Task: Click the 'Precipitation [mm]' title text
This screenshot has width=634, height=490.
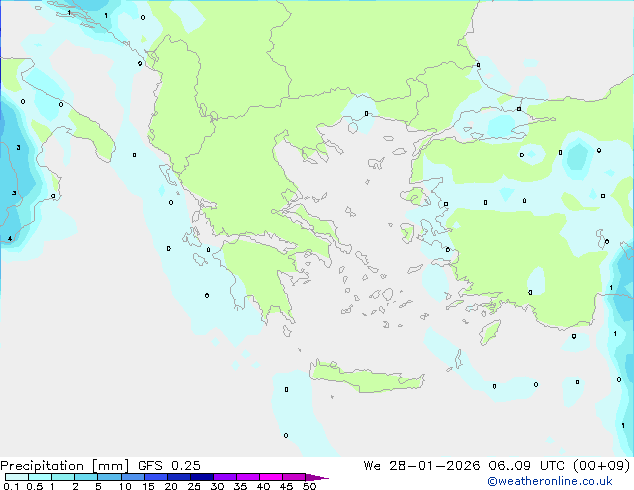Action: 64,466
